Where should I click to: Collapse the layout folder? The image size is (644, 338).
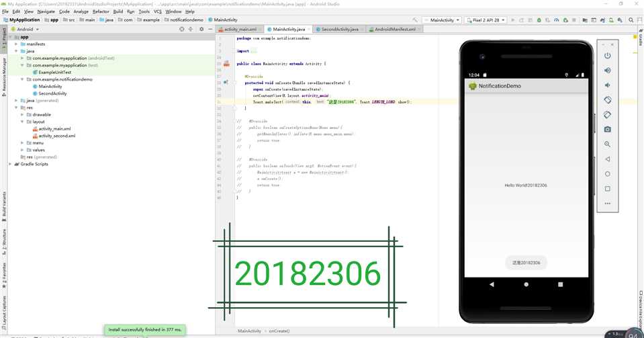(x=22, y=122)
